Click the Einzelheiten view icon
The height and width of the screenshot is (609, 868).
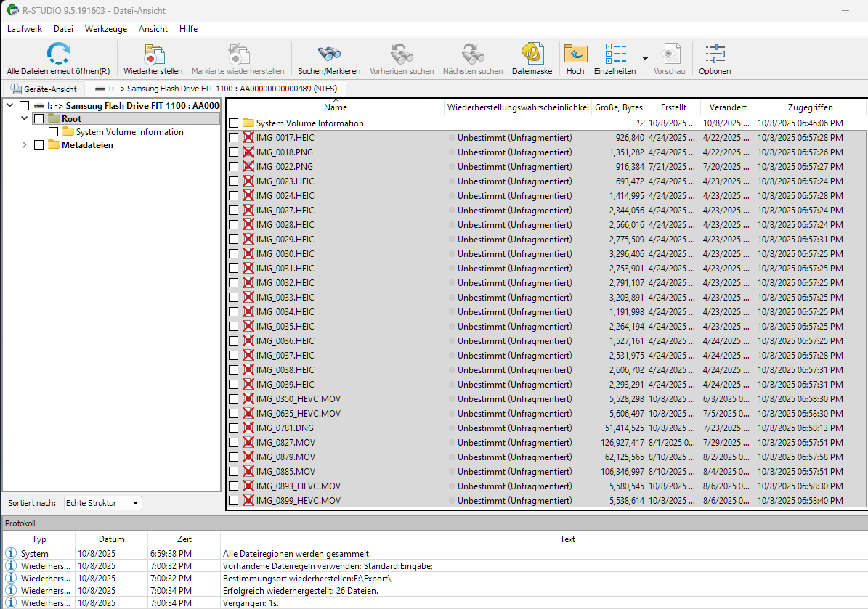[x=615, y=54]
